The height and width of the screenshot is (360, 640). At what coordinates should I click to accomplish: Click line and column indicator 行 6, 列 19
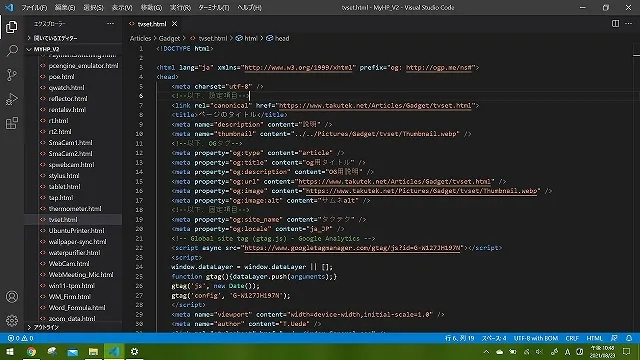(459, 338)
